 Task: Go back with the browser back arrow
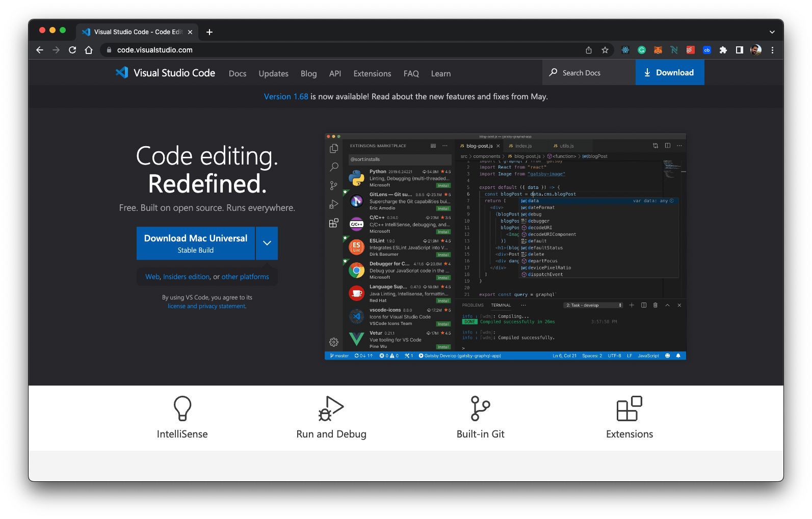pos(40,50)
